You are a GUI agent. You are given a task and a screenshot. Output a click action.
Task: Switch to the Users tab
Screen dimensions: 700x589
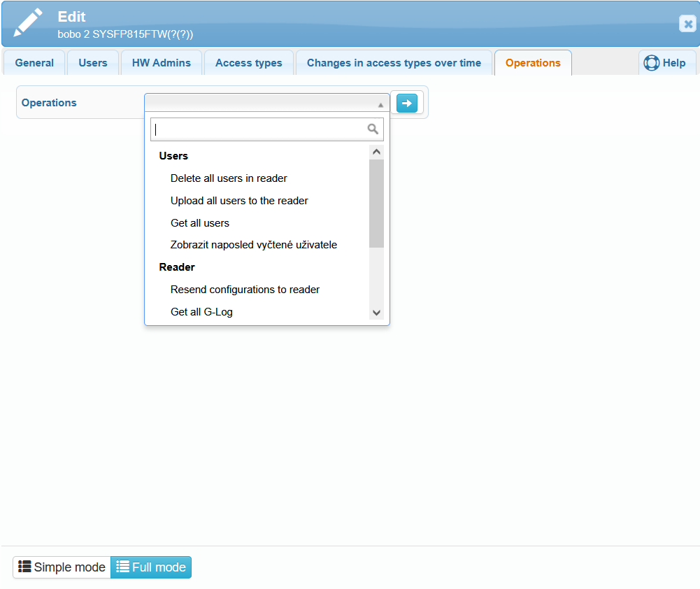(93, 63)
